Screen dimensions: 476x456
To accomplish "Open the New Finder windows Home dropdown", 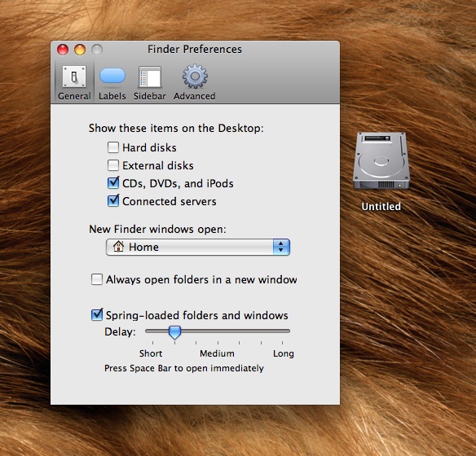I will (x=198, y=247).
